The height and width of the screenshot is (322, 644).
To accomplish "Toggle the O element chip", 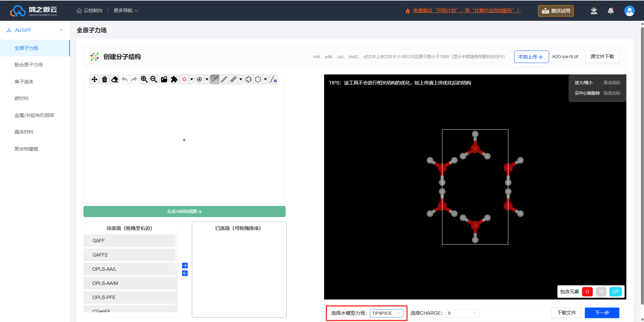I will pos(587,292).
